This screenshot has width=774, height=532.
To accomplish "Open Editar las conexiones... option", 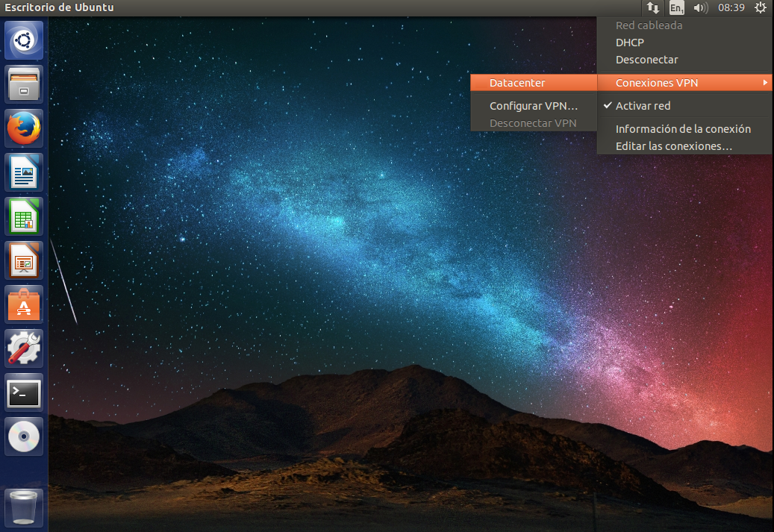I will pos(673,146).
